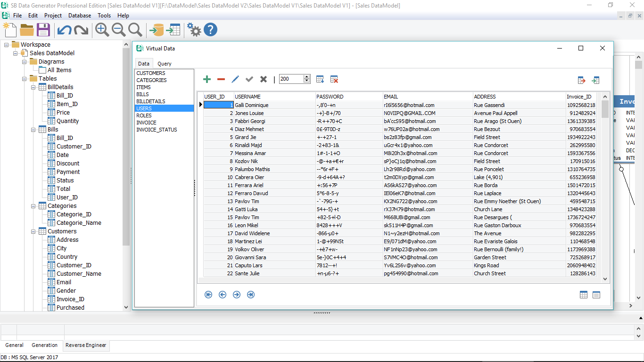This screenshot has height=362, width=644.
Task: Switch to the Query tab
Action: [x=165, y=64]
